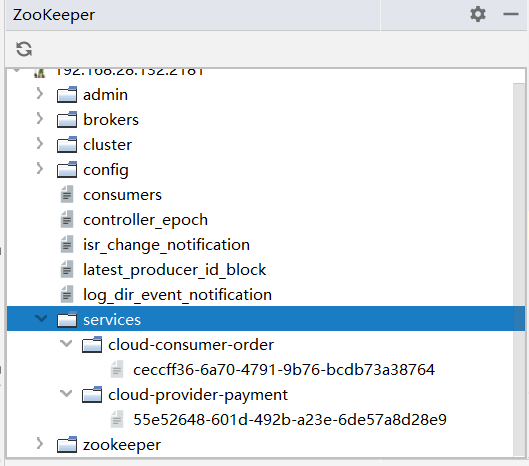
Task: Select instance 55e52648-601d-492b-a23e-6de57a8d28e9
Action: 290,419
